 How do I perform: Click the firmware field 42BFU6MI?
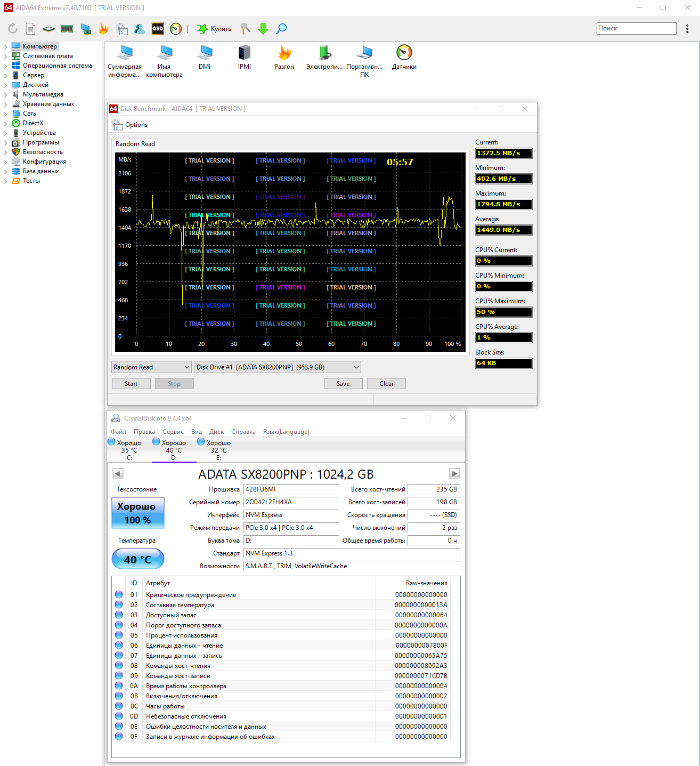[x=291, y=489]
